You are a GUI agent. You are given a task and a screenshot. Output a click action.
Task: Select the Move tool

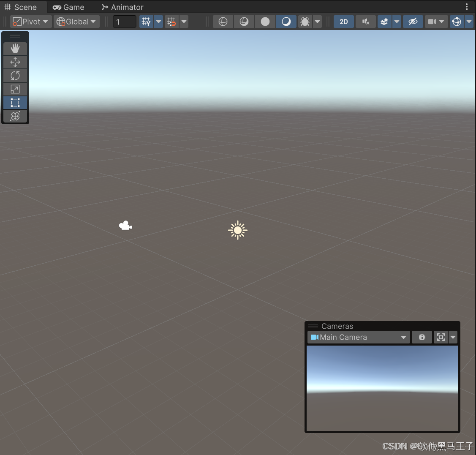tap(15, 62)
